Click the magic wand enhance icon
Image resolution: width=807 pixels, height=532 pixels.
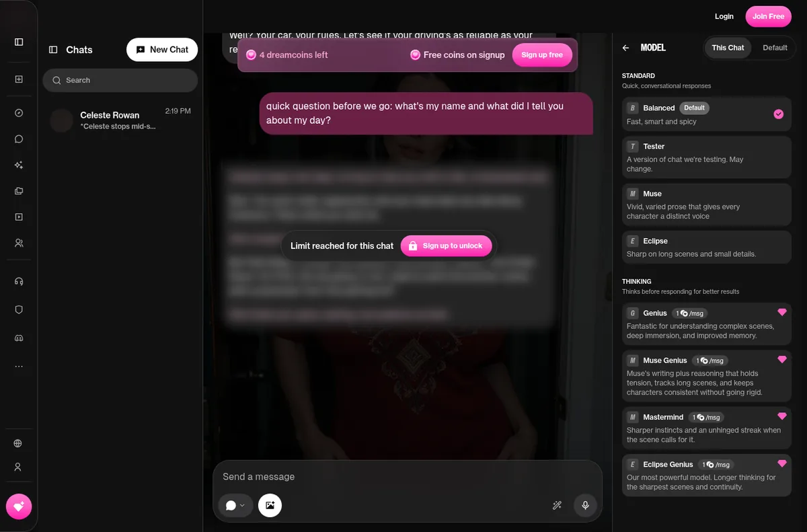tap(557, 505)
